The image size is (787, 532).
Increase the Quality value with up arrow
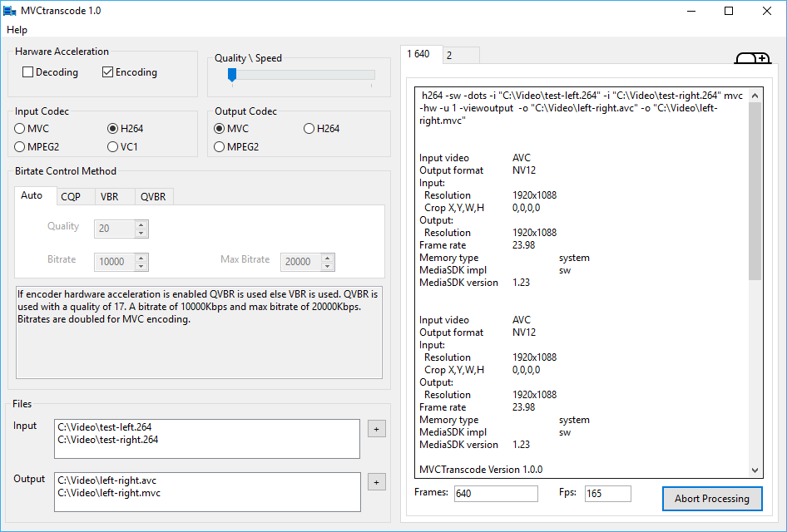coord(141,224)
